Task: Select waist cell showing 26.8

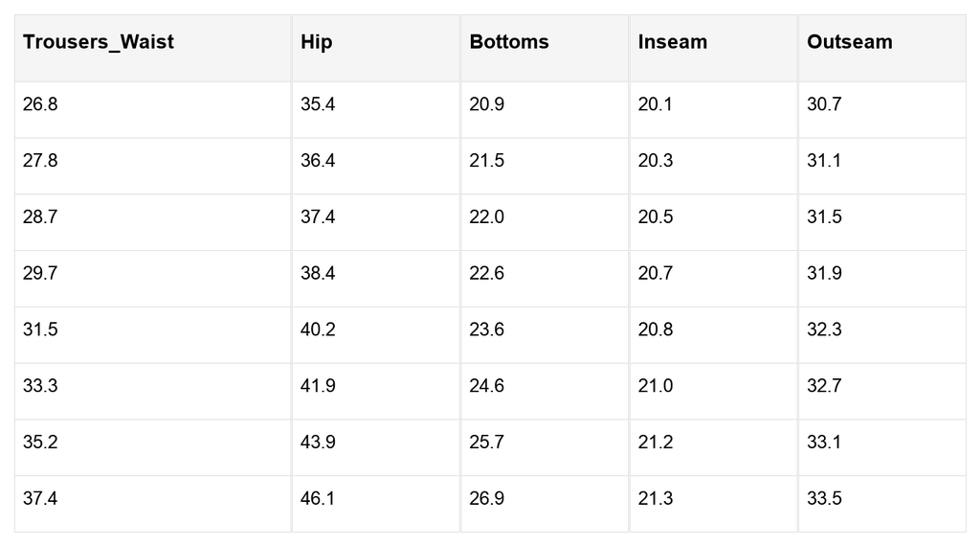Action: click(x=152, y=110)
